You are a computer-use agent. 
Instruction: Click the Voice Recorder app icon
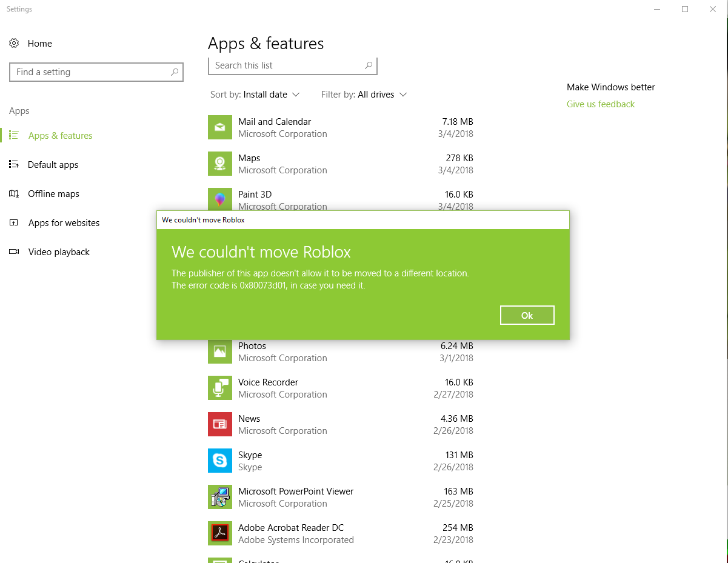pyautogui.click(x=220, y=388)
